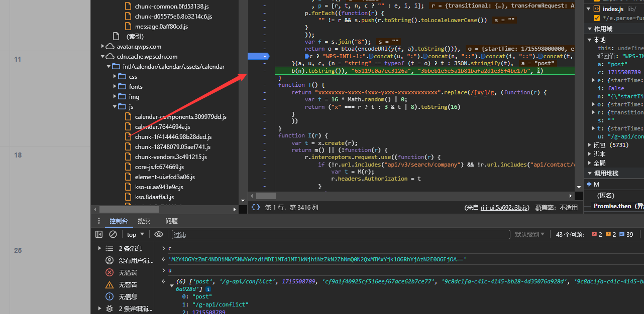Click the avatar.qwps.com cloud icon

[x=110, y=46]
